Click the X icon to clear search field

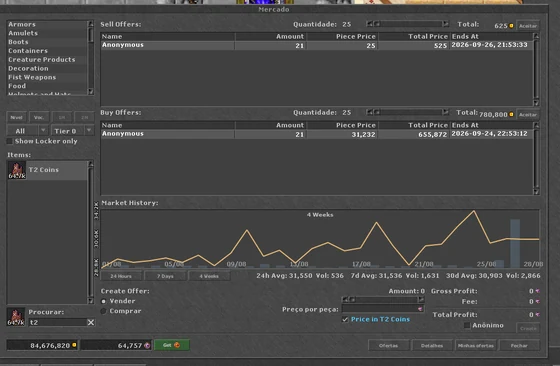[91, 322]
